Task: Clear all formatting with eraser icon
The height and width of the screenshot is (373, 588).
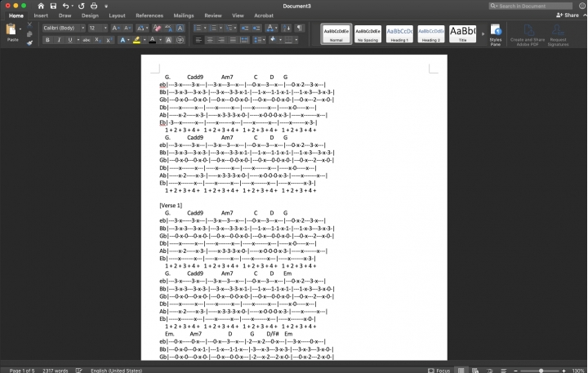Action: [157, 28]
